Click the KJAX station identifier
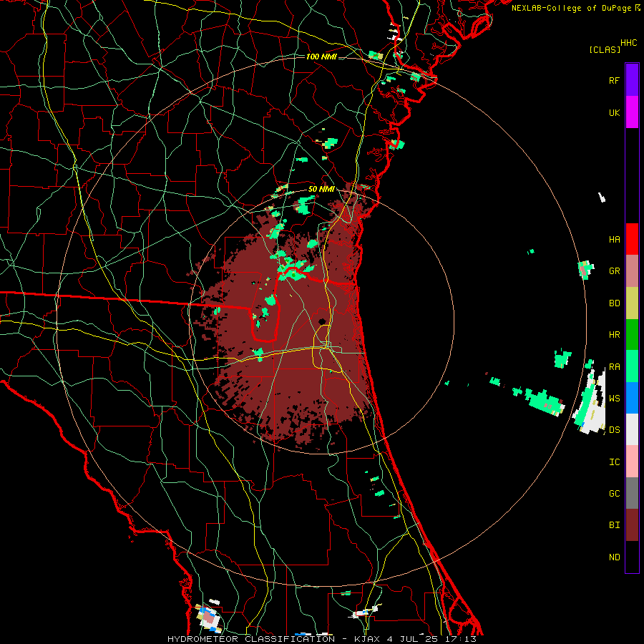This screenshot has width=644, height=644. 369,639
